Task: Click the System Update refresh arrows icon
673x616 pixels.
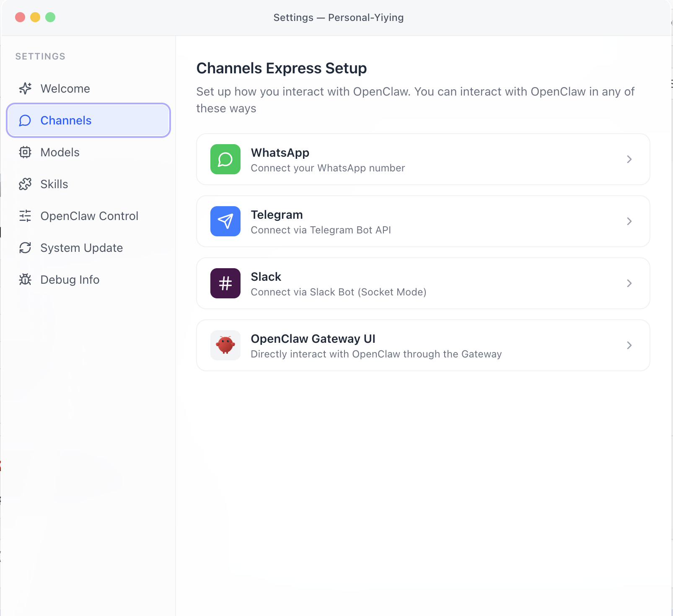Action: [x=25, y=248]
